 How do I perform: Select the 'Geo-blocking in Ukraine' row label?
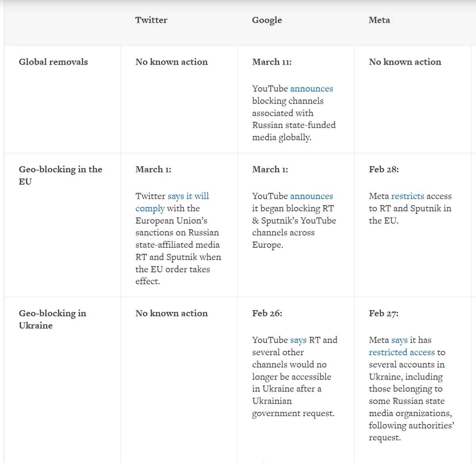point(52,319)
